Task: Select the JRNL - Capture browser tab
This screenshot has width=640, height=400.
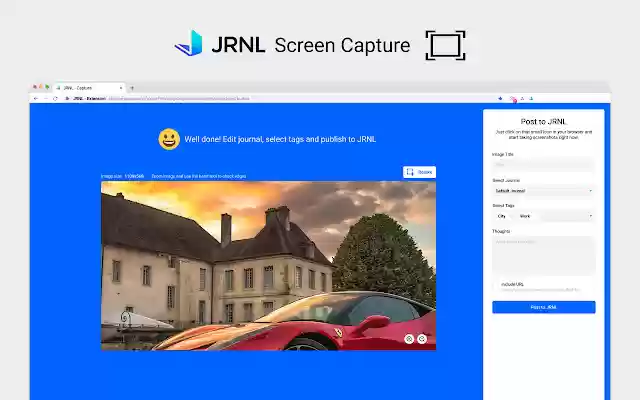Action: point(89,88)
